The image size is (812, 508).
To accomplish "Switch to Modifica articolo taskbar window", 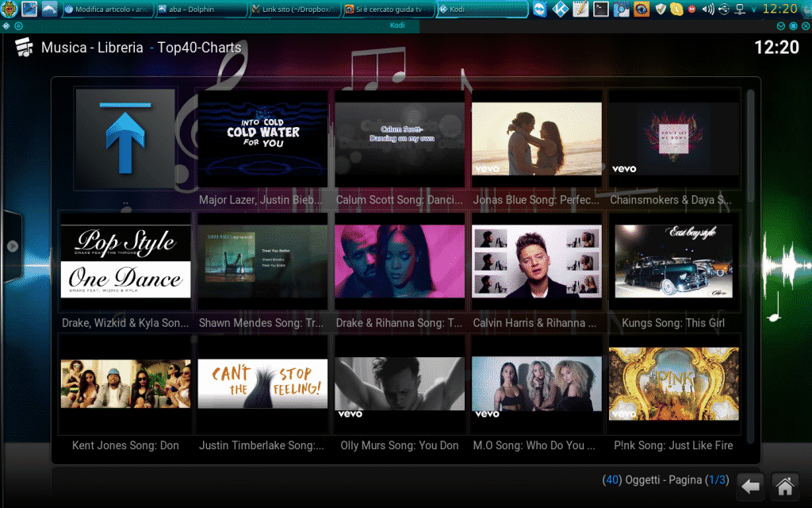I will tap(107, 10).
